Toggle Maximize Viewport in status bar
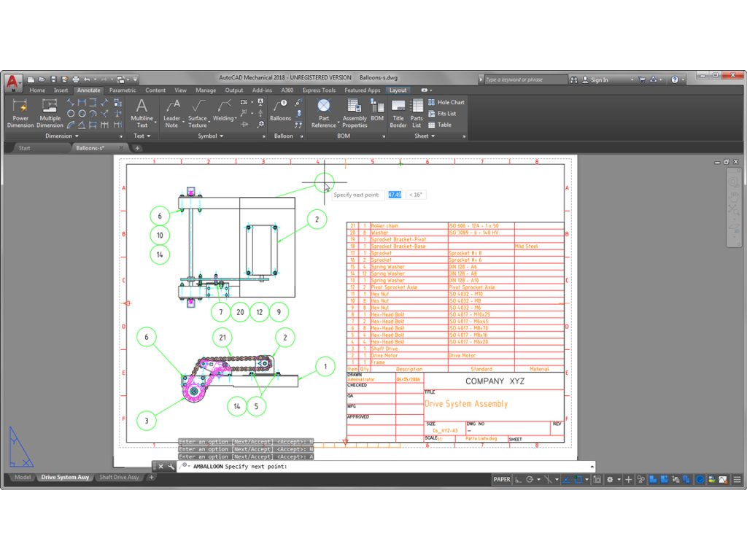This screenshot has height=560, width=747. 597,480
